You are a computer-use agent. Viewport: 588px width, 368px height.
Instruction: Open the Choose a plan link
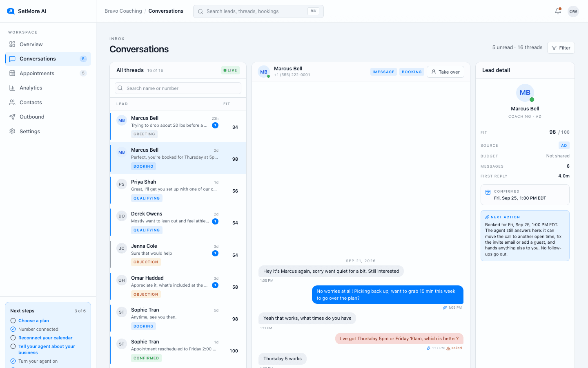click(x=33, y=321)
